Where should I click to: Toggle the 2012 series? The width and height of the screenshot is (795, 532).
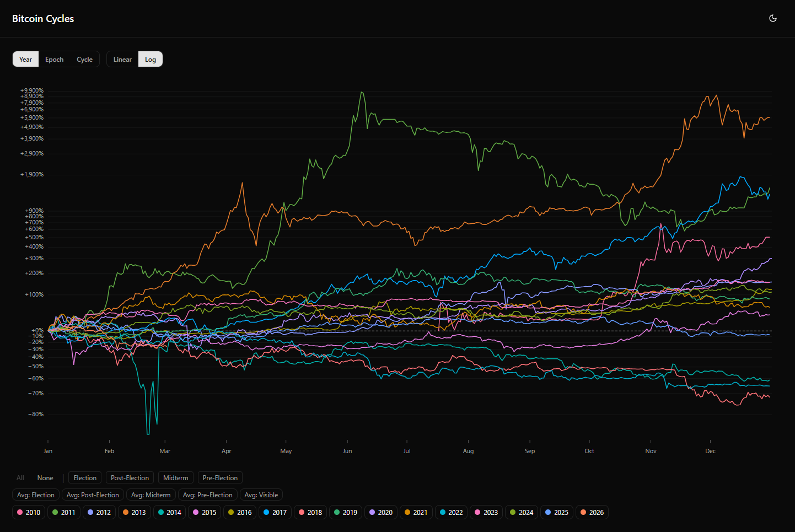pos(99,512)
